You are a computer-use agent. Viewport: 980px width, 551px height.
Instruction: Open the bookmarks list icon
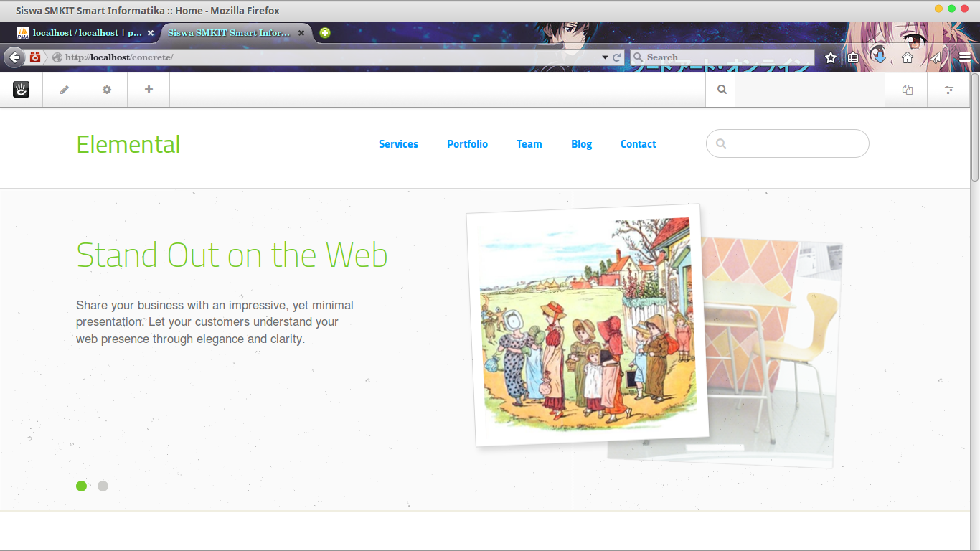853,57
